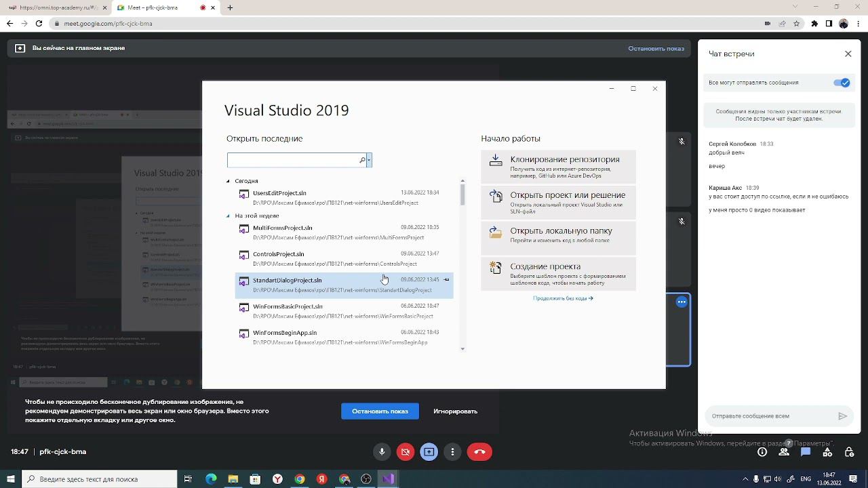This screenshot has width=868, height=488.
Task: Click 'Продолжить без кода' link
Action: (563, 298)
